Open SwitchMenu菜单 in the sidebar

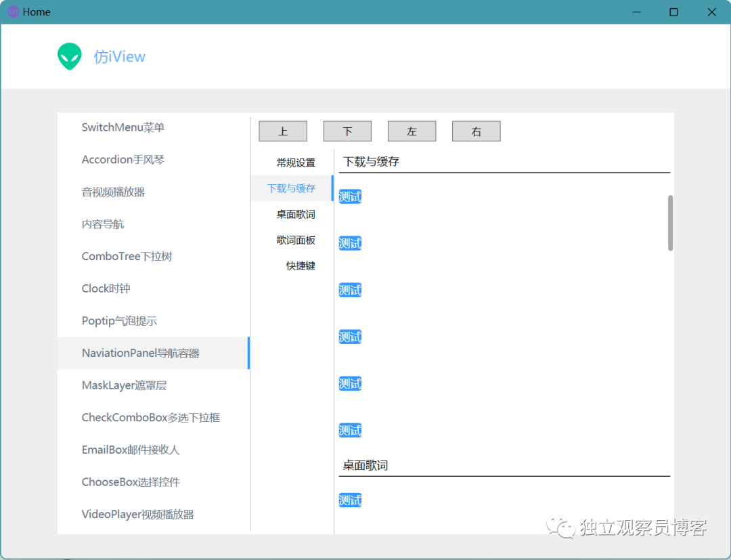pos(154,127)
